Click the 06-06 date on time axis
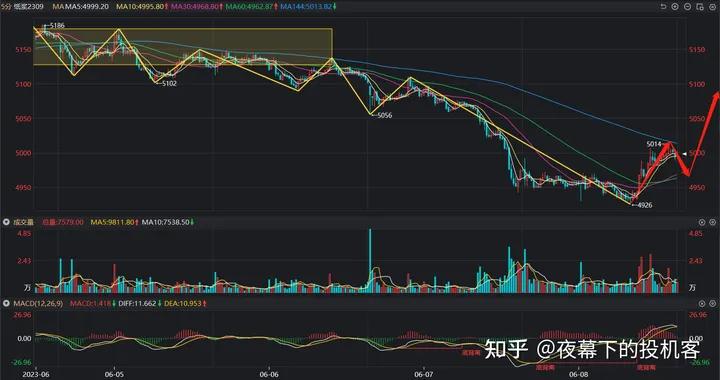Image resolution: width=720 pixels, height=380 pixels. tap(270, 374)
